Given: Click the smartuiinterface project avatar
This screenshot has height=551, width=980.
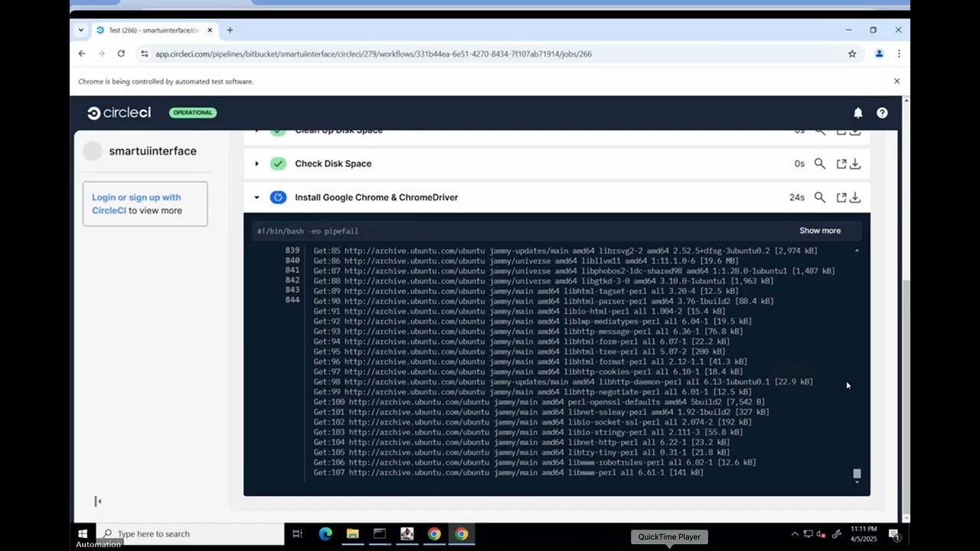Looking at the screenshot, I should coord(93,152).
